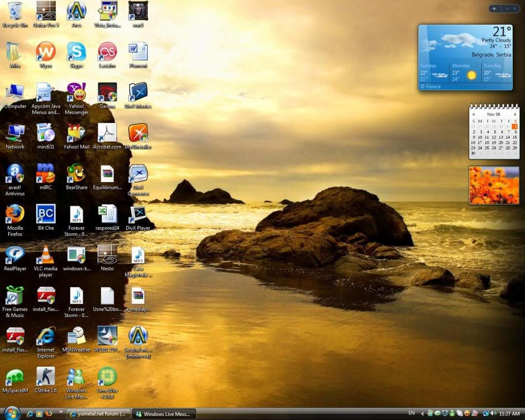Switch to yumetal.net forum taskbar window
This screenshot has height=420, width=525.
[x=98, y=414]
